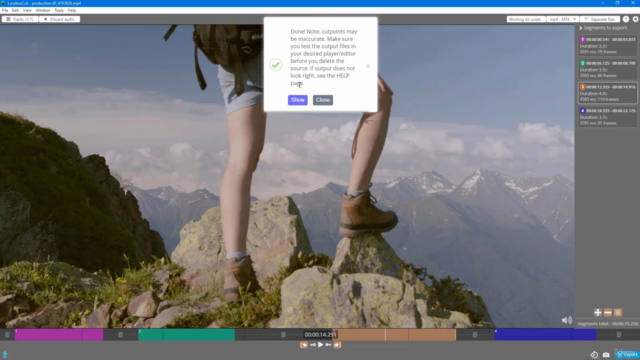Mute video using the speaker icon

click(567, 320)
